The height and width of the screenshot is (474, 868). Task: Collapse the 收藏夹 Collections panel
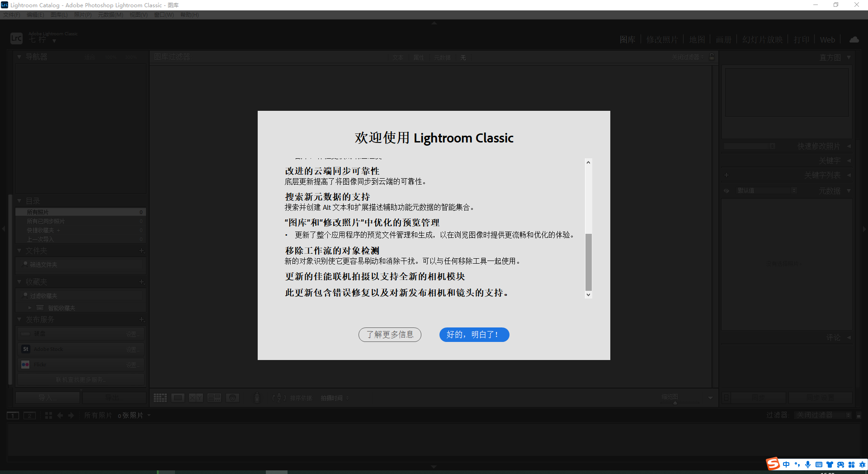[x=19, y=282]
